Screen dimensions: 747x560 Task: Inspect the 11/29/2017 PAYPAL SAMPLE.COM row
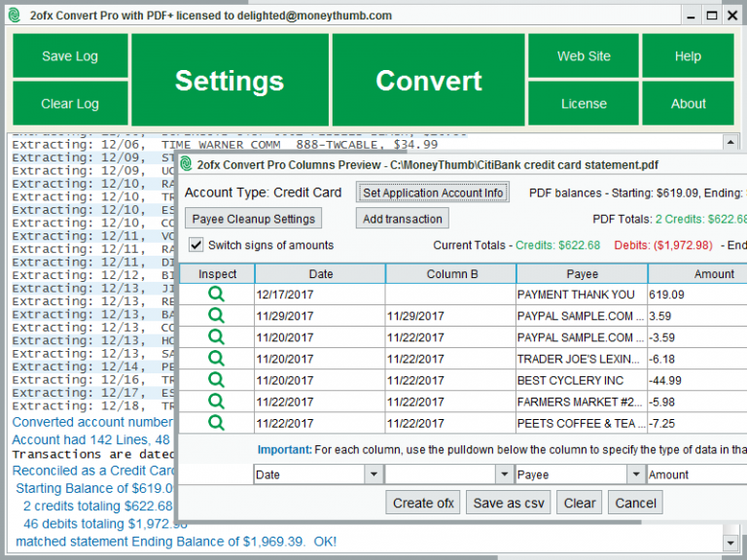[x=216, y=316]
